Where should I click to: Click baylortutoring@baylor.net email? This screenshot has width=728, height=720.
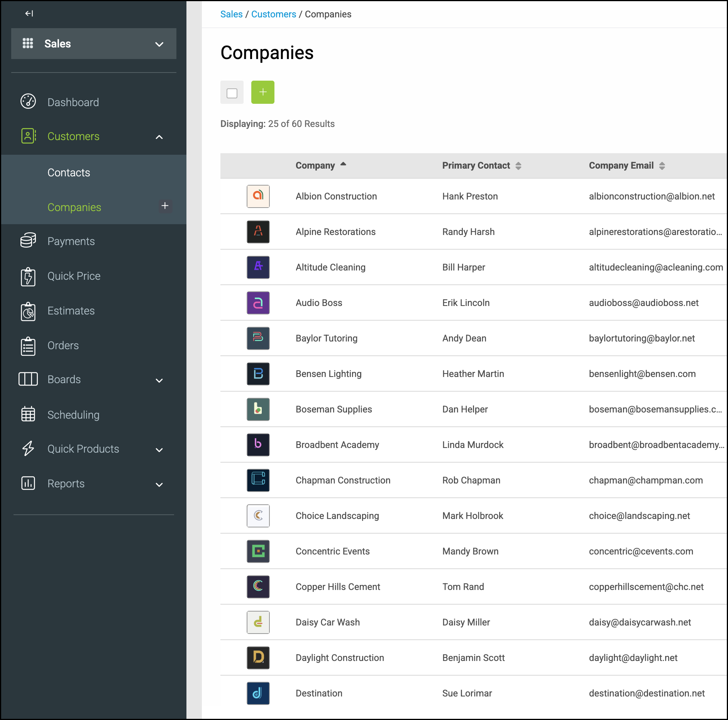(642, 338)
